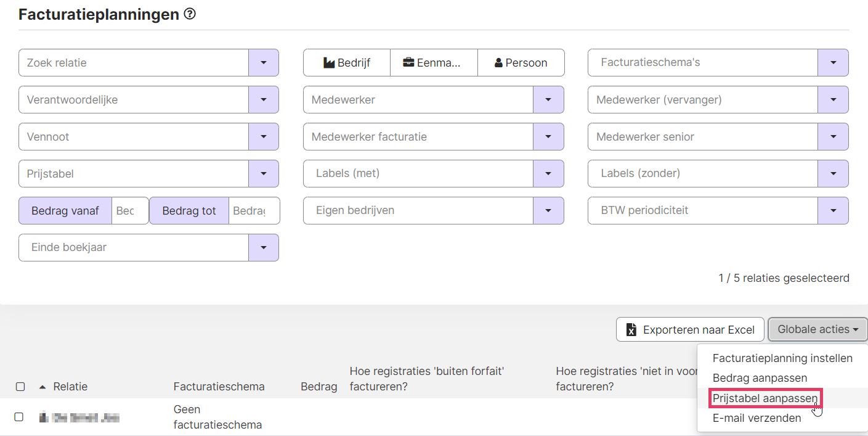
Task: Click the Bedrag tot amount field
Action: 254,211
